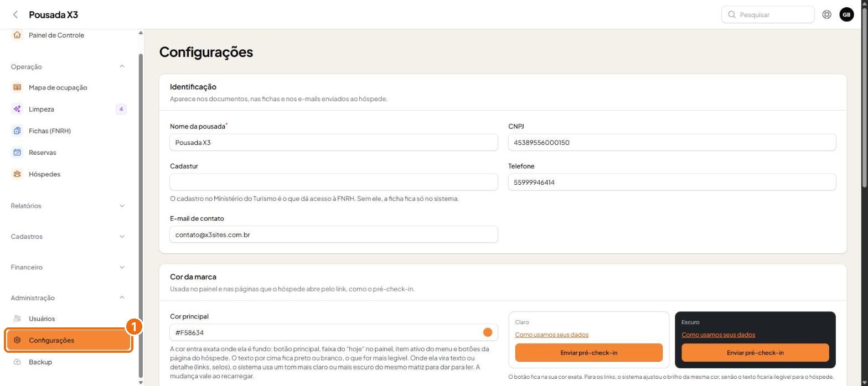Image resolution: width=868 pixels, height=386 pixels.
Task: Click Enviar pré-check-in in Escuro preview
Action: (x=755, y=353)
